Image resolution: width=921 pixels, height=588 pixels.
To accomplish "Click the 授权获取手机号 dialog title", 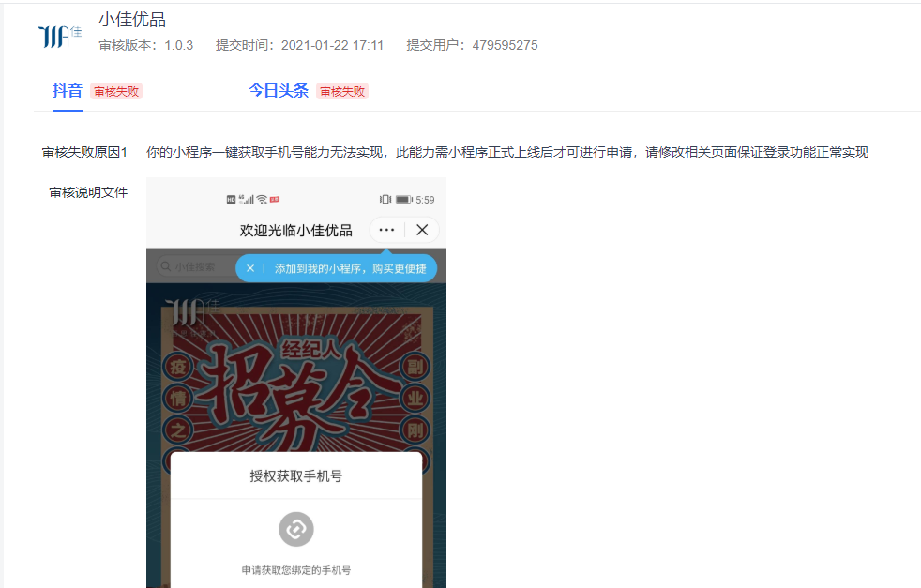I will click(x=296, y=475).
